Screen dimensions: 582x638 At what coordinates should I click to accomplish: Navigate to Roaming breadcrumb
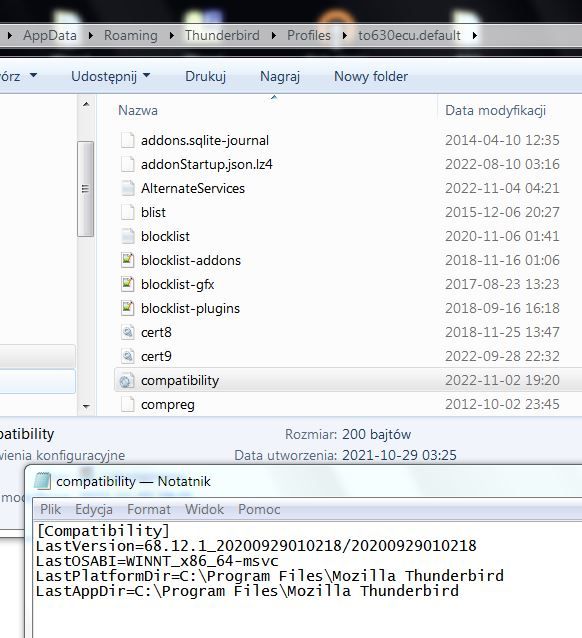(x=131, y=36)
